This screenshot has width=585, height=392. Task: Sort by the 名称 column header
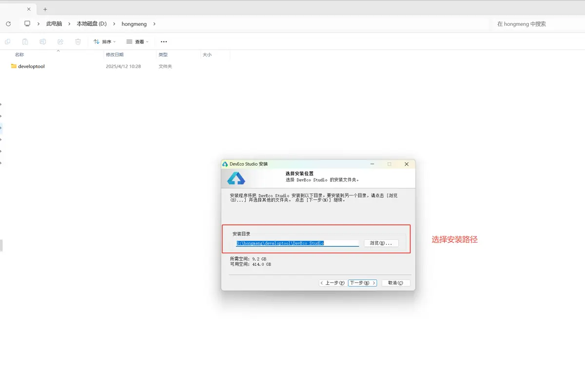pyautogui.click(x=19, y=55)
